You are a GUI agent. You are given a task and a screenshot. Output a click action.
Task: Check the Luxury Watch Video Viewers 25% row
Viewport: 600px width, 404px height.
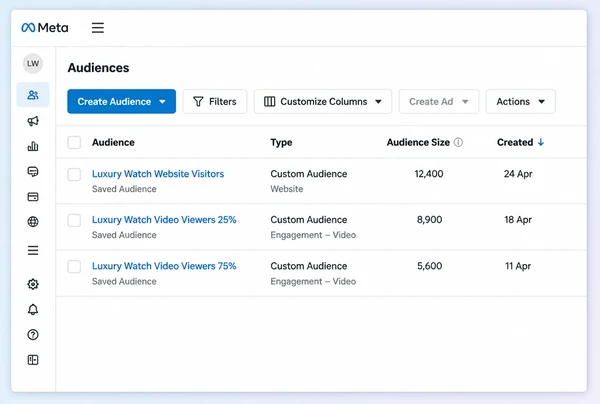[x=74, y=220]
